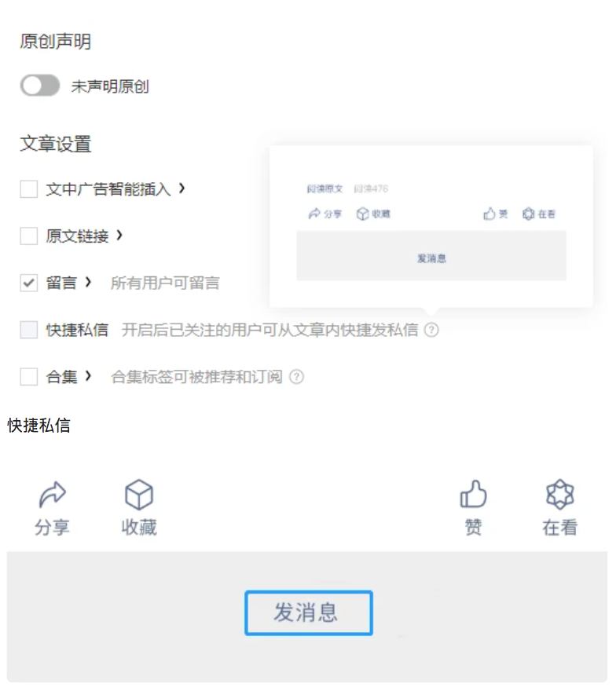The height and width of the screenshot is (691, 616).
Task: Click the highlighted 发消息 button
Action: pyautogui.click(x=309, y=612)
